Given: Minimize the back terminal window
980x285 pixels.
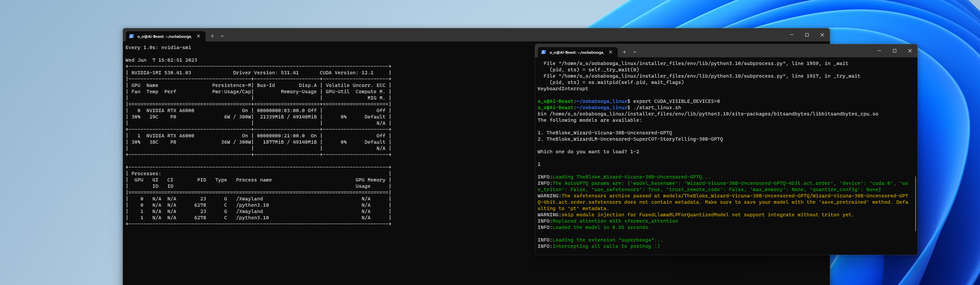Looking at the screenshot, I should click(792, 35).
